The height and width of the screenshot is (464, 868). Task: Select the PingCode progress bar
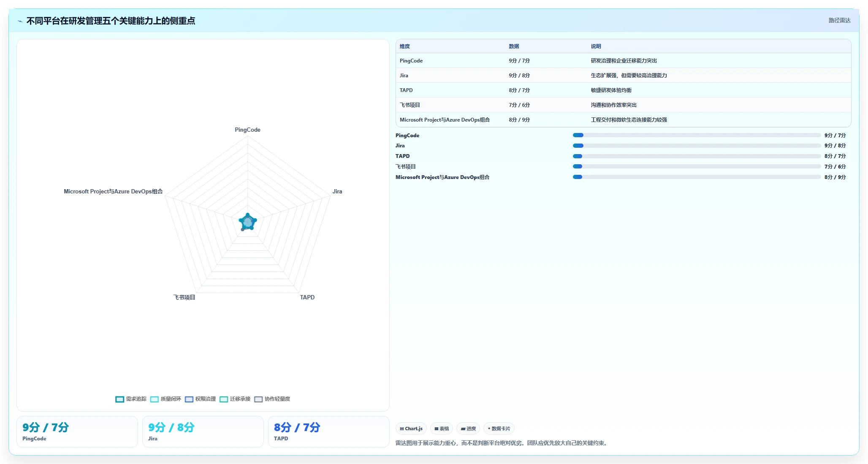click(x=697, y=135)
